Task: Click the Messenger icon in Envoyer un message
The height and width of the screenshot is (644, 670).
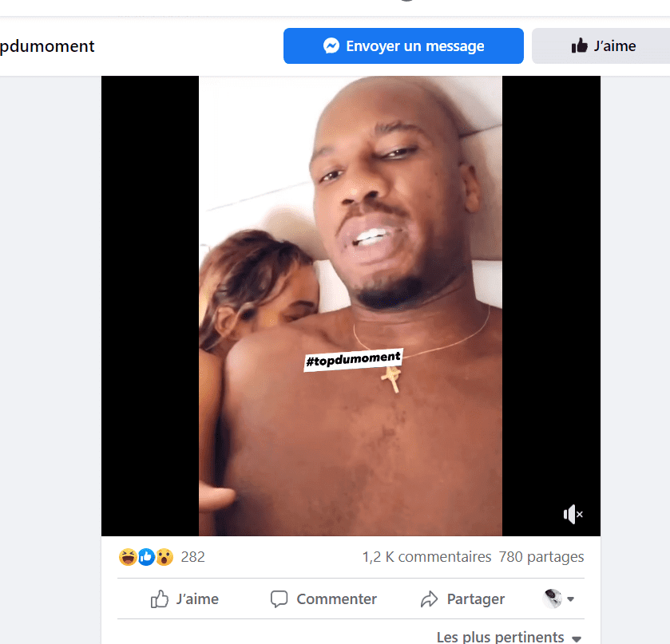Action: point(331,45)
